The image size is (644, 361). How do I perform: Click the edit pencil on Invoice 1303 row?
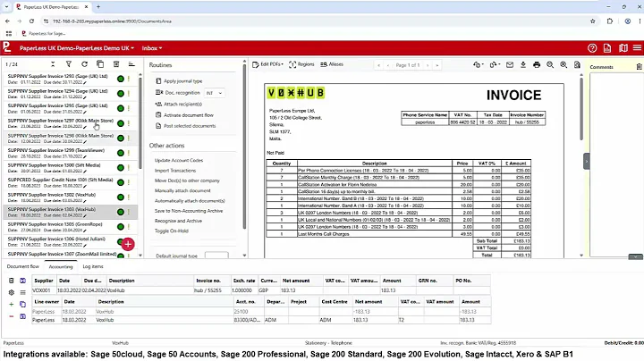coord(85,215)
